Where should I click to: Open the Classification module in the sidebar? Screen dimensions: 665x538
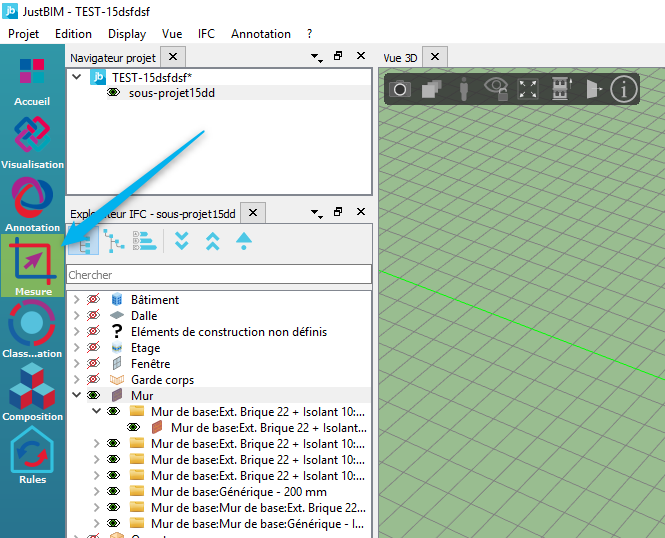click(x=32, y=329)
